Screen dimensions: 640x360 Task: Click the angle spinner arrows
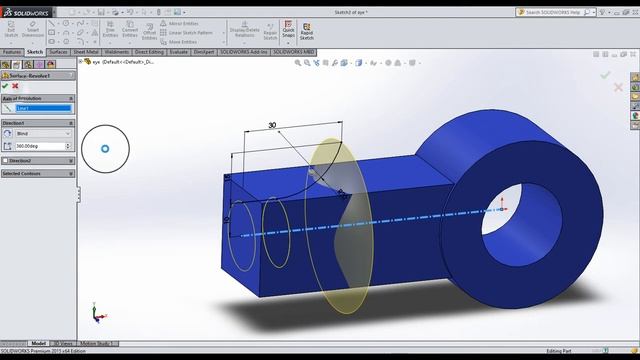[68, 146]
